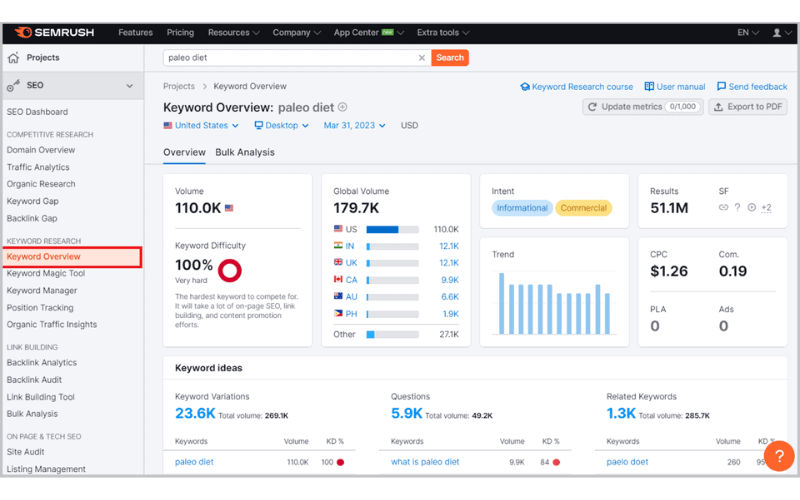Image resolution: width=800 pixels, height=500 pixels.
Task: Click the Send feedback speech icon
Action: 721,86
